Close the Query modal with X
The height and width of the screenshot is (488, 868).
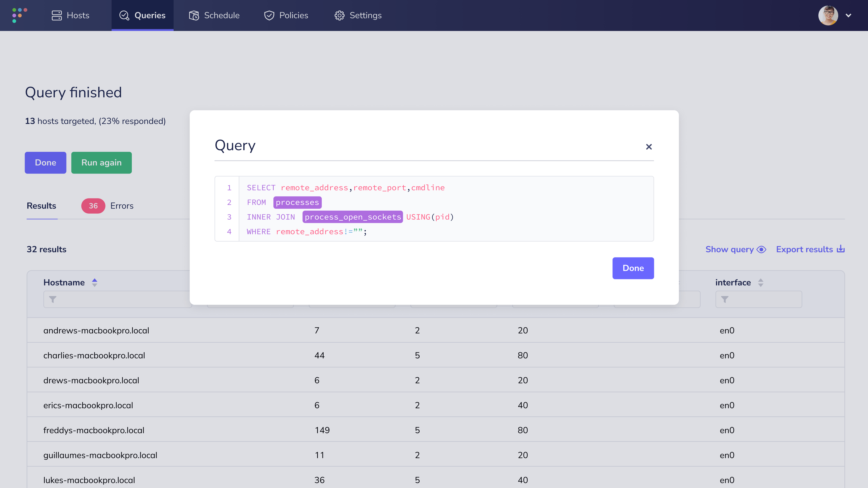649,147
